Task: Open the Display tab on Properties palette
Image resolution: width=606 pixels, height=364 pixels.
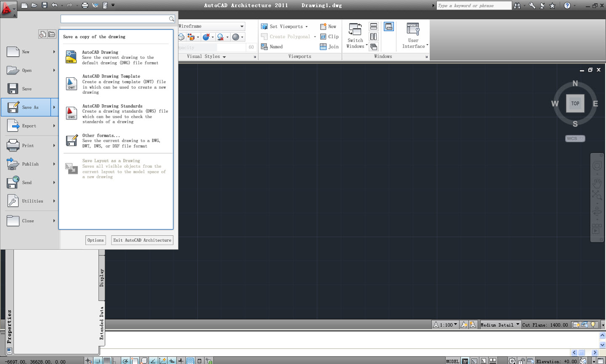Action: click(x=101, y=278)
